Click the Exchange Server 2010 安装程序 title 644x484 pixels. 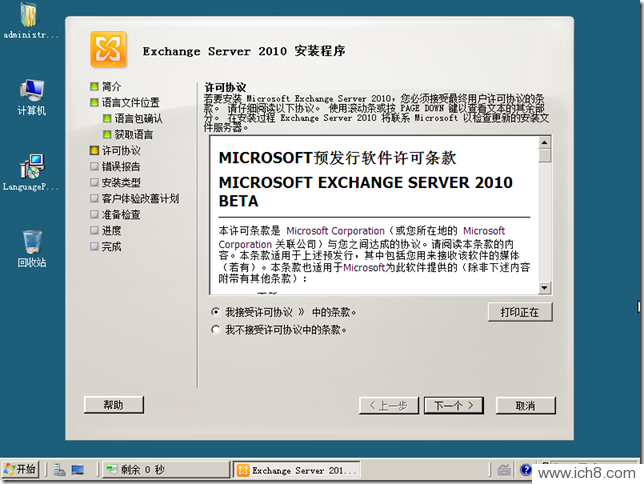[x=244, y=51]
